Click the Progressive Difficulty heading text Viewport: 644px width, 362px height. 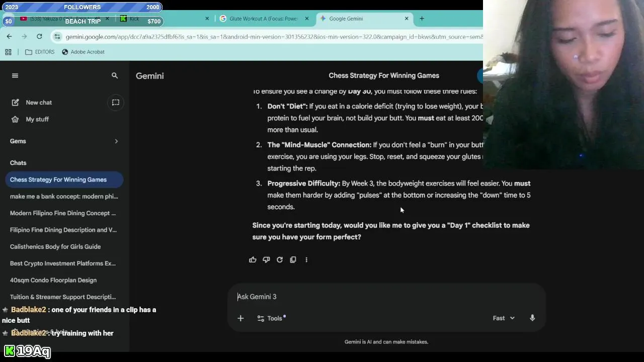click(x=303, y=184)
